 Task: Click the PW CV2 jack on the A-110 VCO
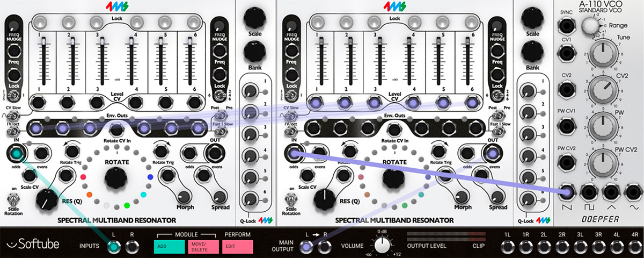click(567, 162)
